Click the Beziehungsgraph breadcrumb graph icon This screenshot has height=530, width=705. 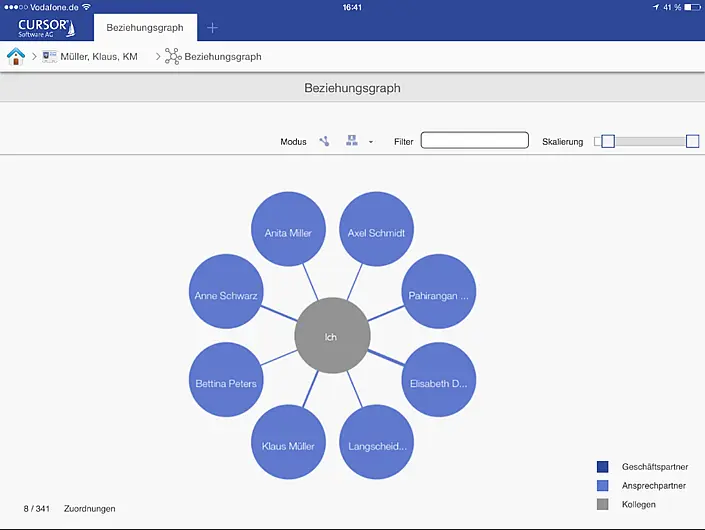[173, 57]
